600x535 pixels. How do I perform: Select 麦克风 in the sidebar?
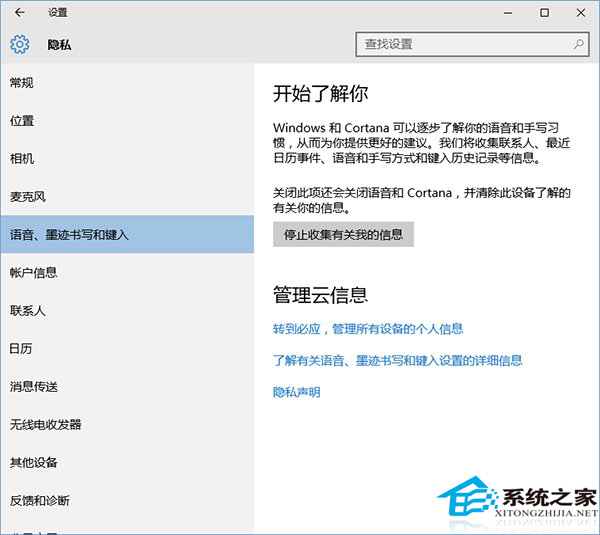(x=127, y=196)
